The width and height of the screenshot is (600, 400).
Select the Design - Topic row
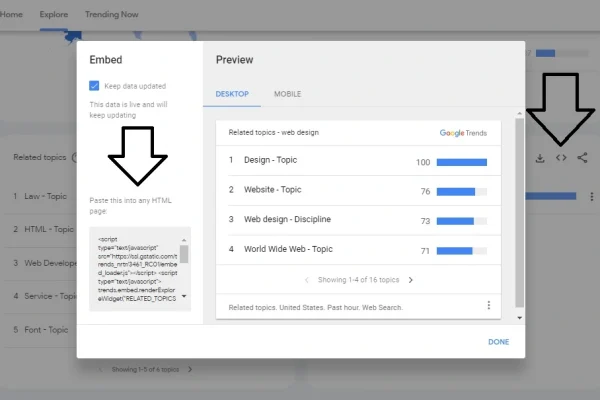pyautogui.click(x=358, y=161)
